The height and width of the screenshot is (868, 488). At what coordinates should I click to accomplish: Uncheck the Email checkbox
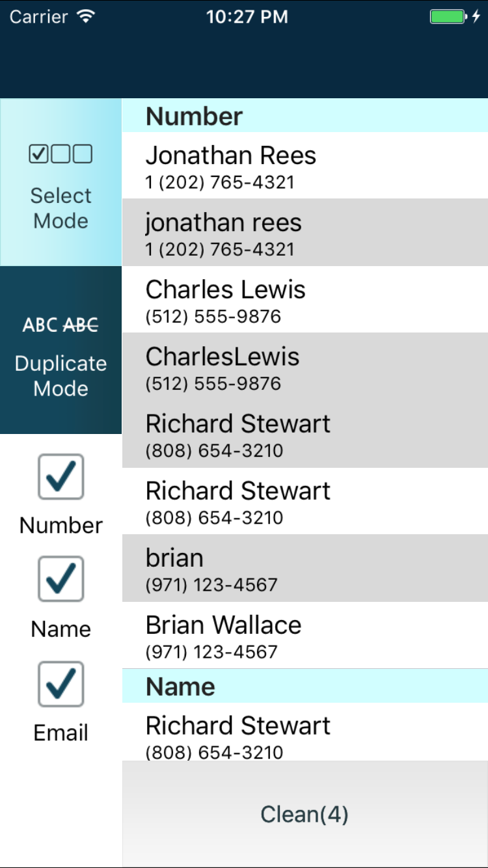click(x=61, y=684)
